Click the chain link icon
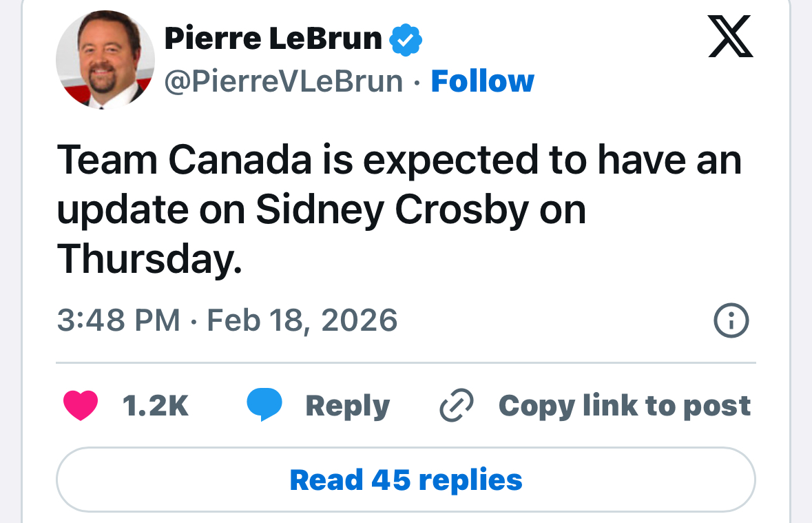Viewport: 812px width, 523px height. [x=456, y=404]
